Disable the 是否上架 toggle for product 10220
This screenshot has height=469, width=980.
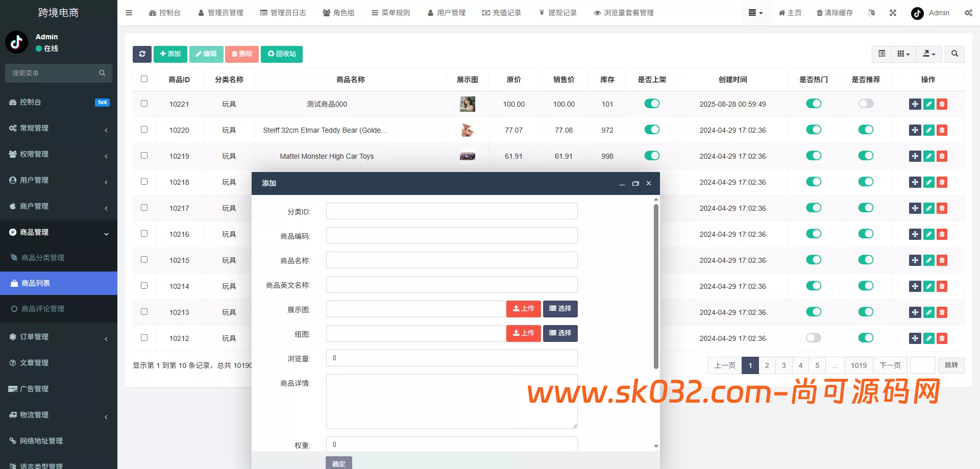pos(652,130)
